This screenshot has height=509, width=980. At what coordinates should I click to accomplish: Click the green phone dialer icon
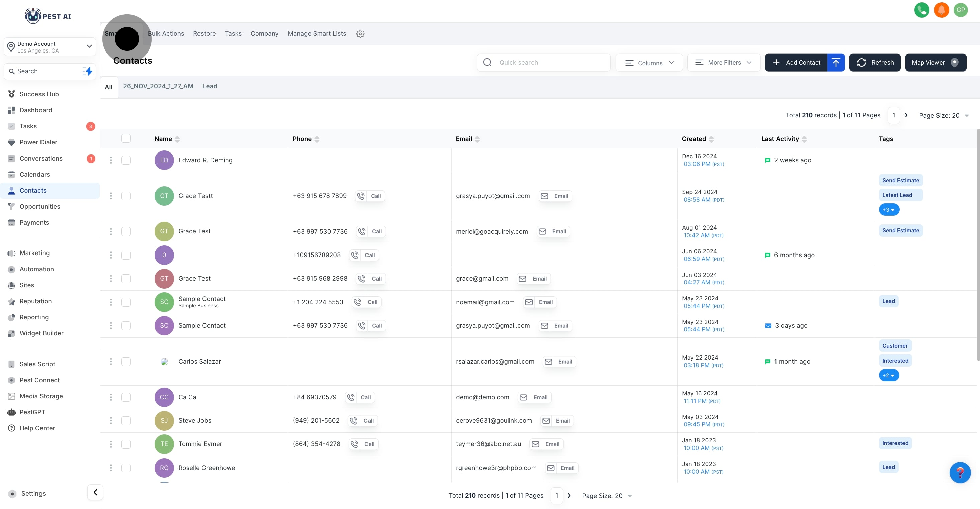(921, 10)
